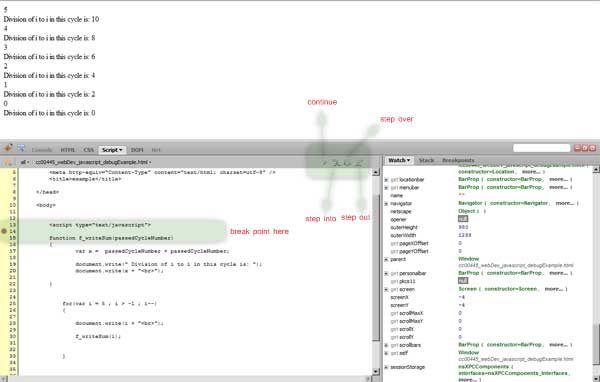Open Firebug in a new window
600x382 pixels.
[585, 148]
